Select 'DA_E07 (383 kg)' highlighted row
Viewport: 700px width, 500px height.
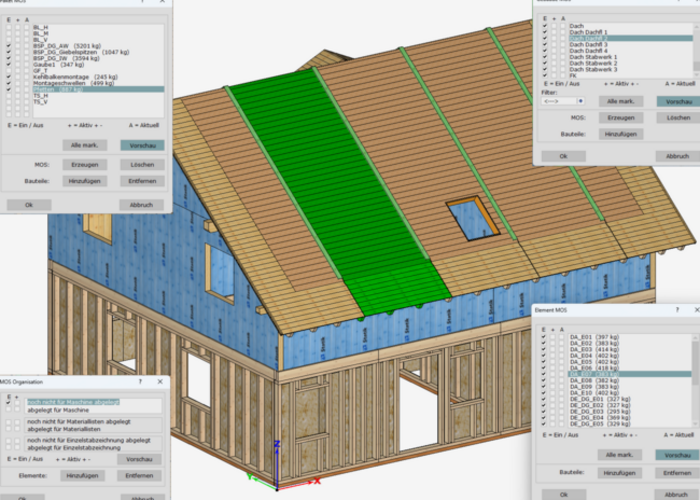point(630,374)
